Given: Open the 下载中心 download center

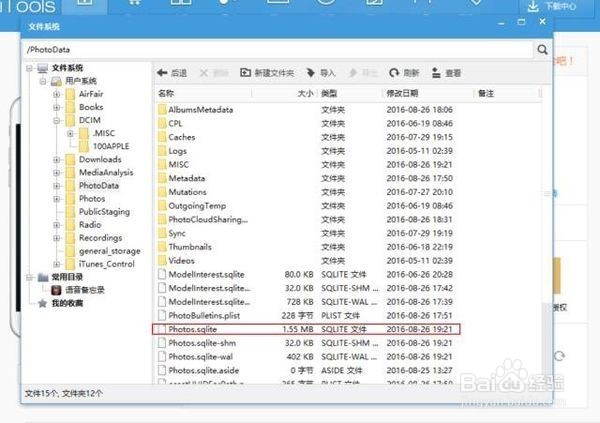Looking at the screenshot, I should point(552,6).
